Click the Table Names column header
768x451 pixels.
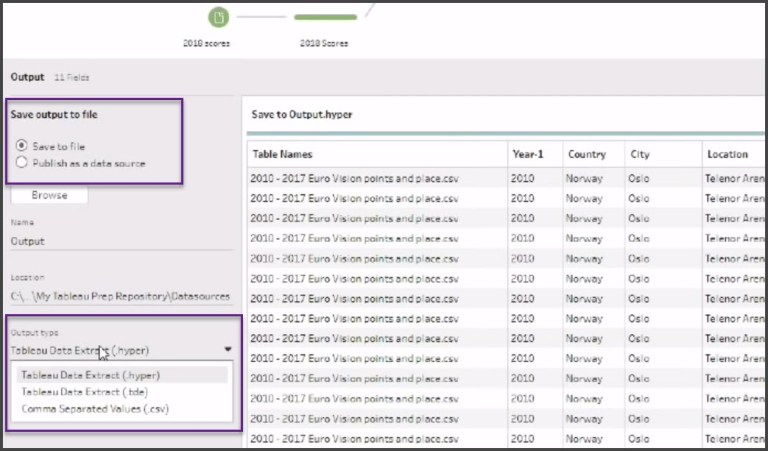[378, 154]
